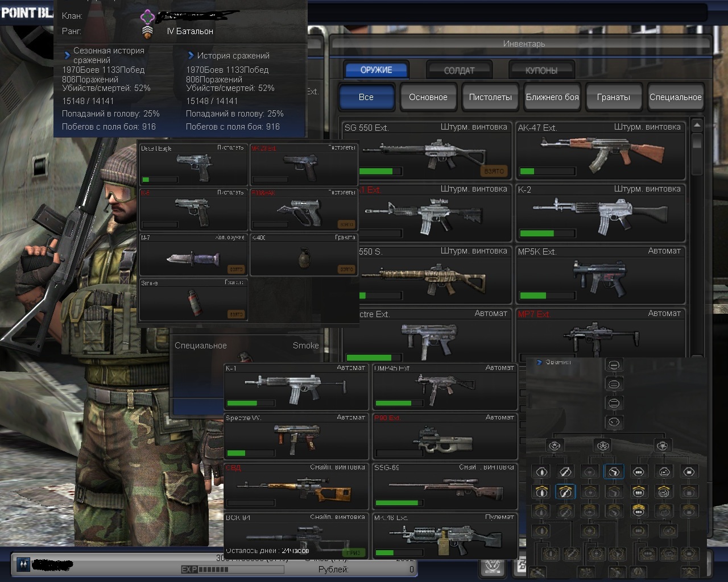The height and width of the screenshot is (582, 728).
Task: Pick the MK.46 Ext. machine gun image
Action: (445, 539)
